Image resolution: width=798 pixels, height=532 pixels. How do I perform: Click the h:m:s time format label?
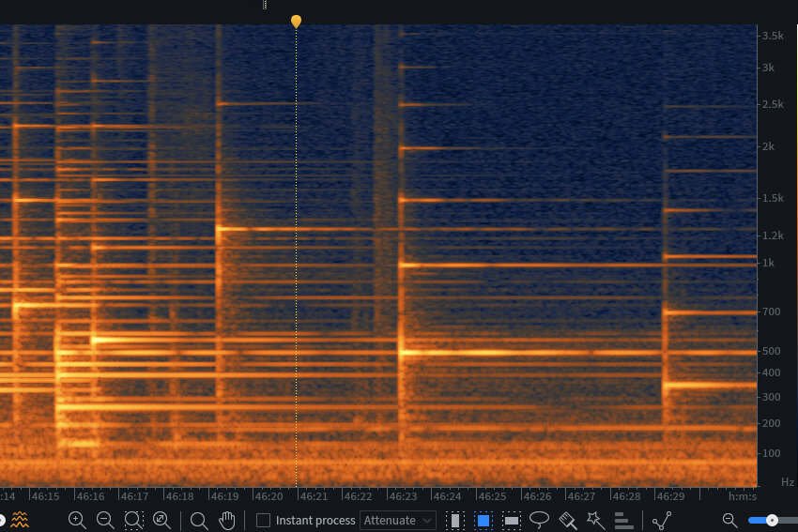click(x=742, y=496)
